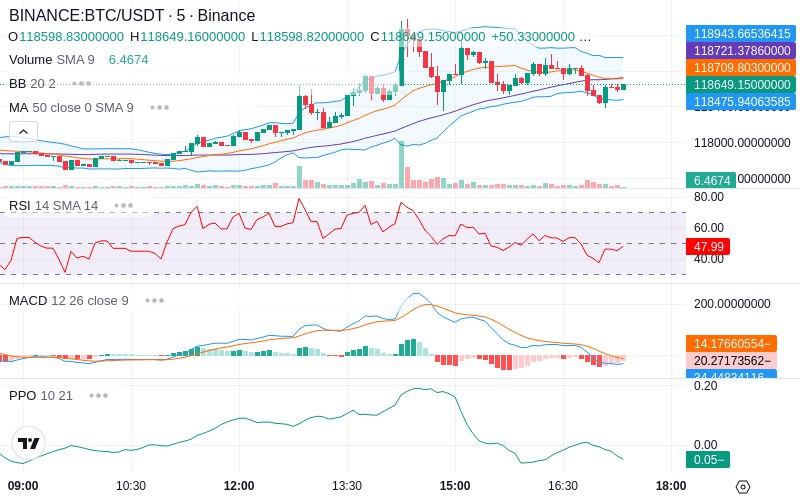800x500 pixels.
Task: Open more options for RSI 14 indicator
Action: pos(123,206)
